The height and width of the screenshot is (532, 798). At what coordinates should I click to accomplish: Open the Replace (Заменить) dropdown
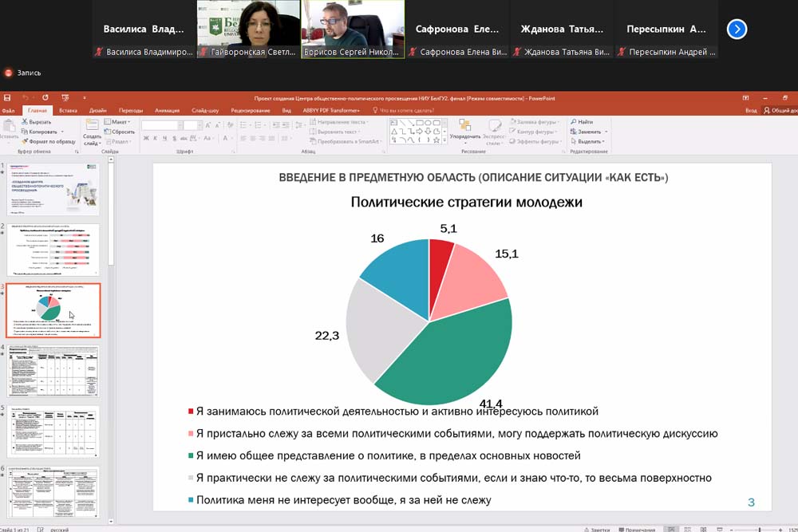click(589, 132)
